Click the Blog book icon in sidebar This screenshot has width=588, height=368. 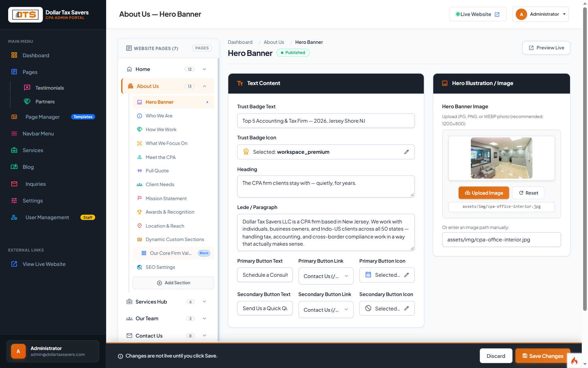[14, 167]
